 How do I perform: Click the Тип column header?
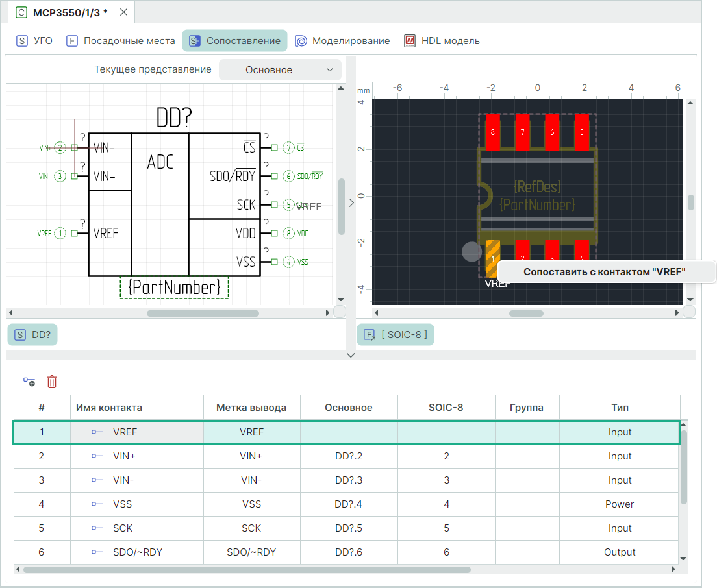[619, 408]
